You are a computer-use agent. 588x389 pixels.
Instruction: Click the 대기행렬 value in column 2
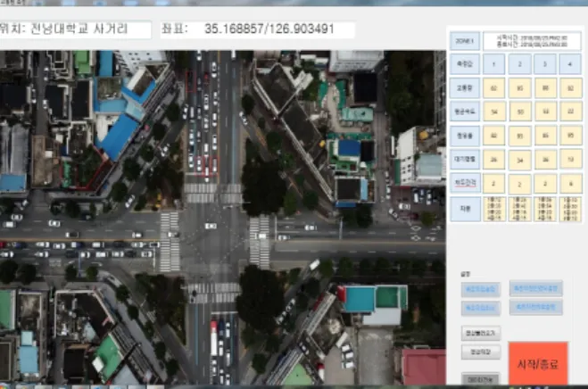coord(520,160)
